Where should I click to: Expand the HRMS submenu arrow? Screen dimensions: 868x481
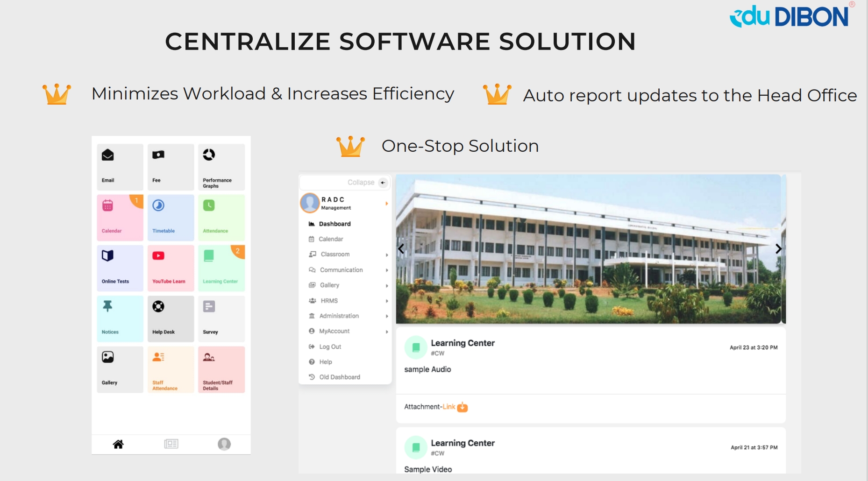[387, 301]
